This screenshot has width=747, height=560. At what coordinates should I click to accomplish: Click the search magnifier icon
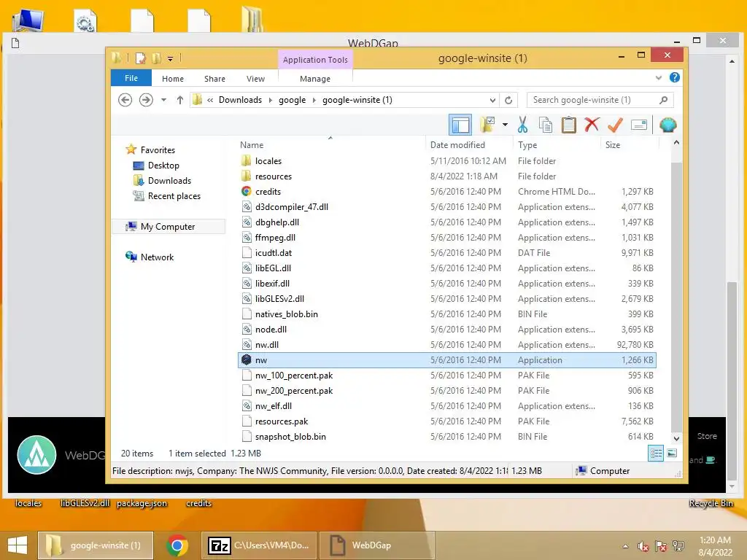point(664,100)
